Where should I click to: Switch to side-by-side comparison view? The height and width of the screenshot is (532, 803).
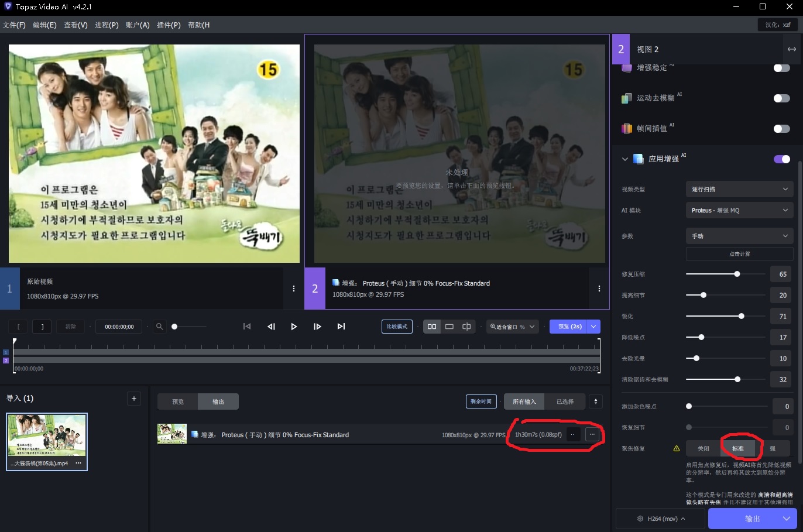pyautogui.click(x=432, y=327)
